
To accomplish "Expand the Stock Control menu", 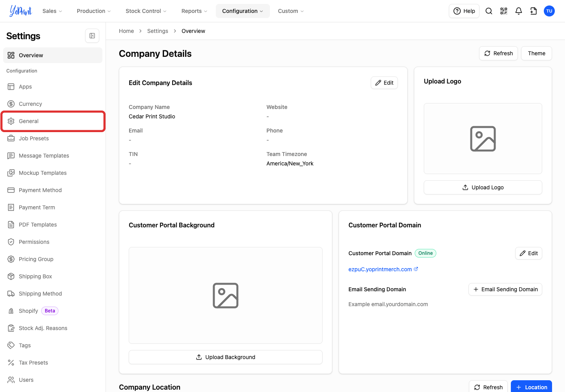I will pyautogui.click(x=146, y=11).
